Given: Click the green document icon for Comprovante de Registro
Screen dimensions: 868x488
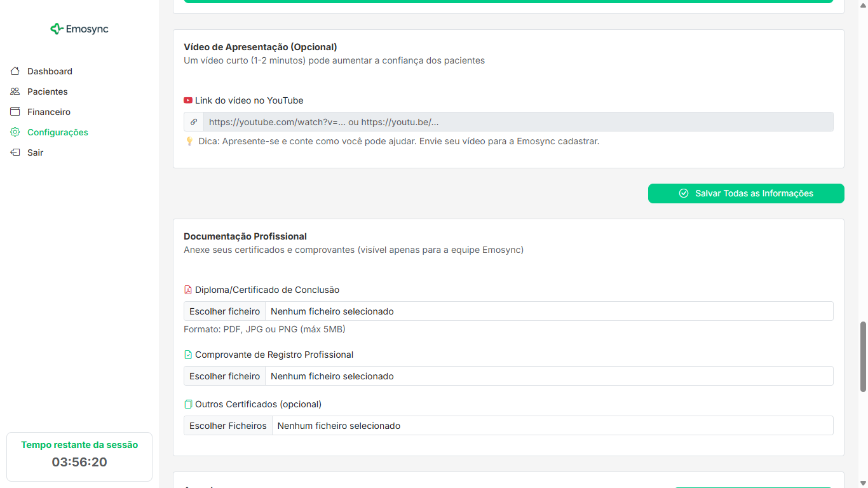Looking at the screenshot, I should 187,354.
